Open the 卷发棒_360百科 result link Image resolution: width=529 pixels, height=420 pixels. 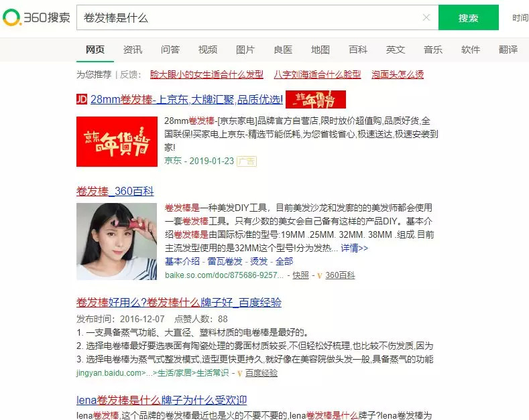115,191
